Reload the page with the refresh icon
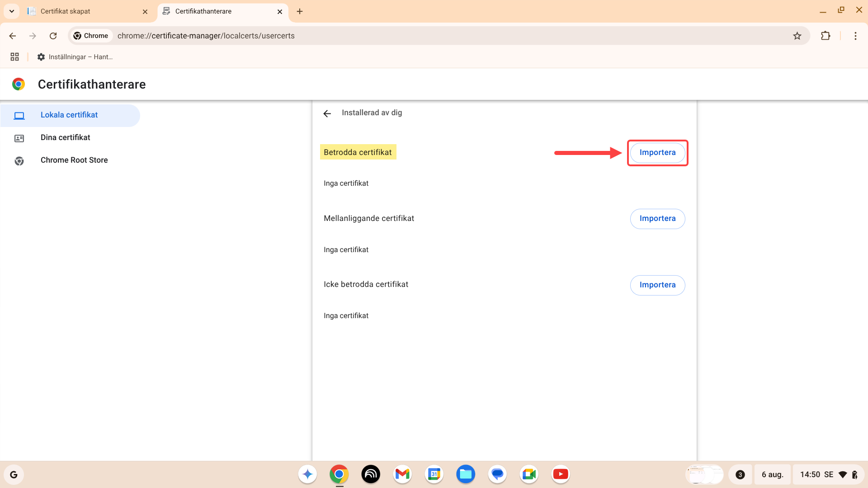The width and height of the screenshot is (868, 488). (x=53, y=36)
